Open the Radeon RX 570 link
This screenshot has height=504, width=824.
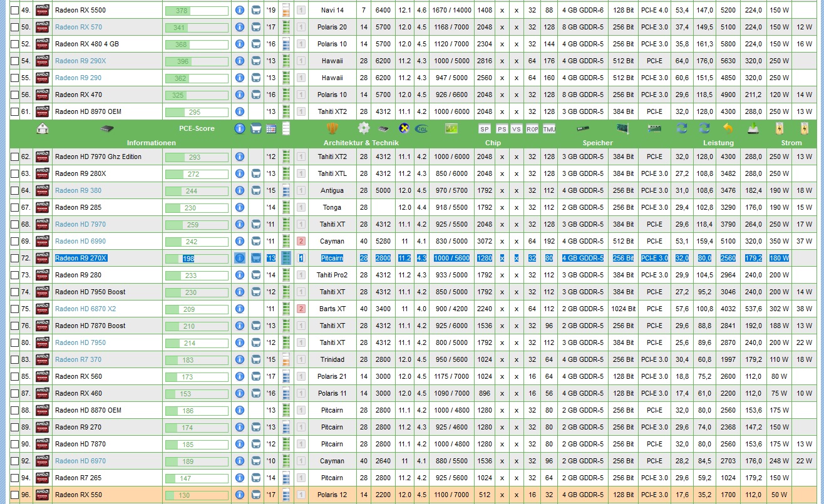point(78,27)
